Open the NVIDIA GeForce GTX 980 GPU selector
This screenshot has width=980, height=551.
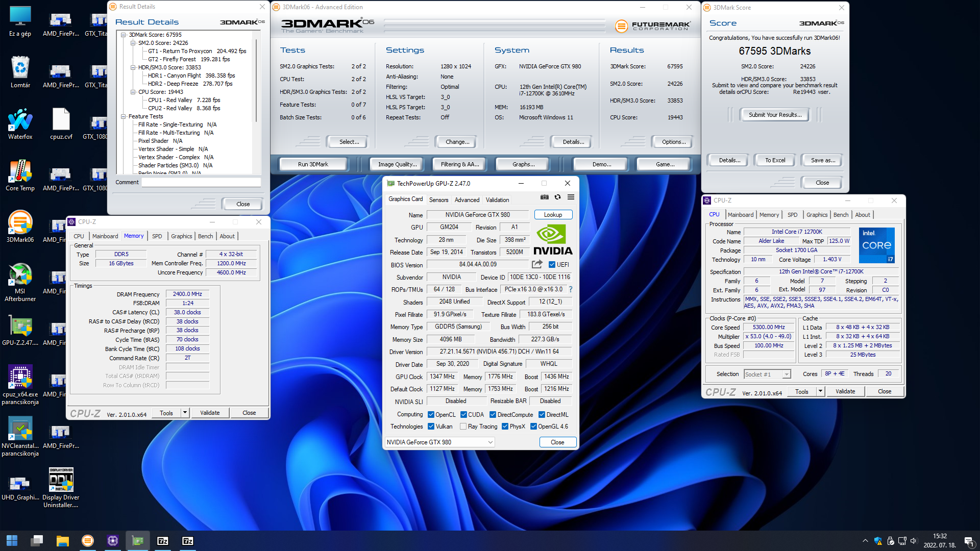coord(439,442)
